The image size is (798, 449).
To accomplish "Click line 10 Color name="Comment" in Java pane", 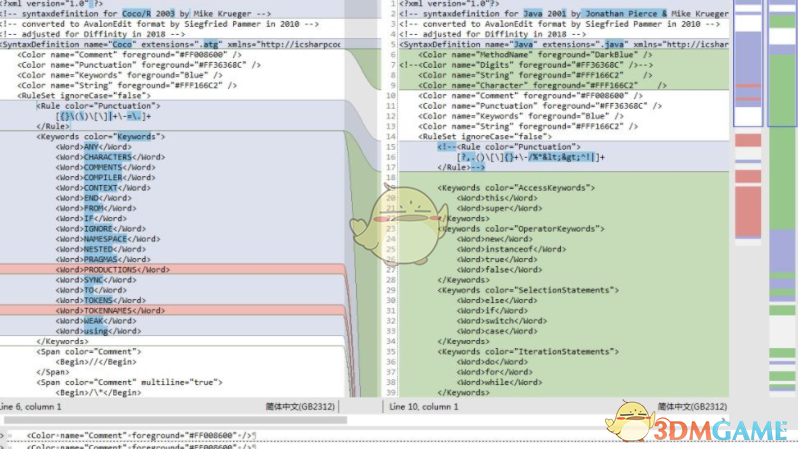I will (x=530, y=95).
